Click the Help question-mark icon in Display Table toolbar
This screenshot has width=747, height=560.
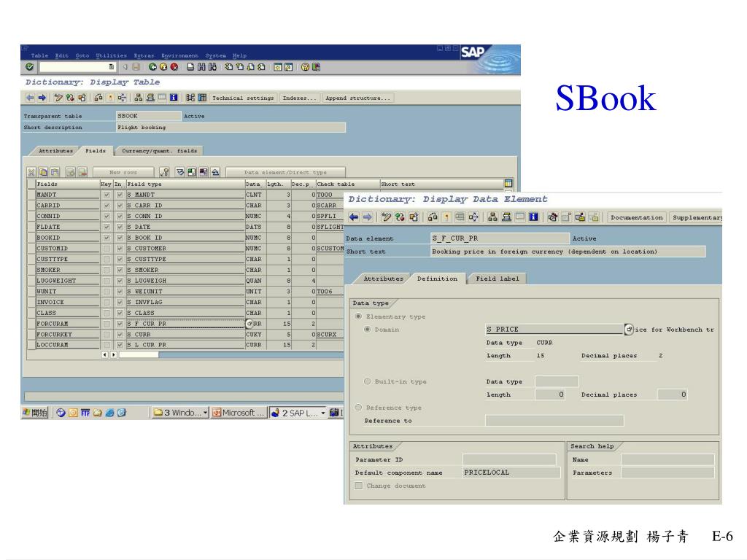point(305,67)
